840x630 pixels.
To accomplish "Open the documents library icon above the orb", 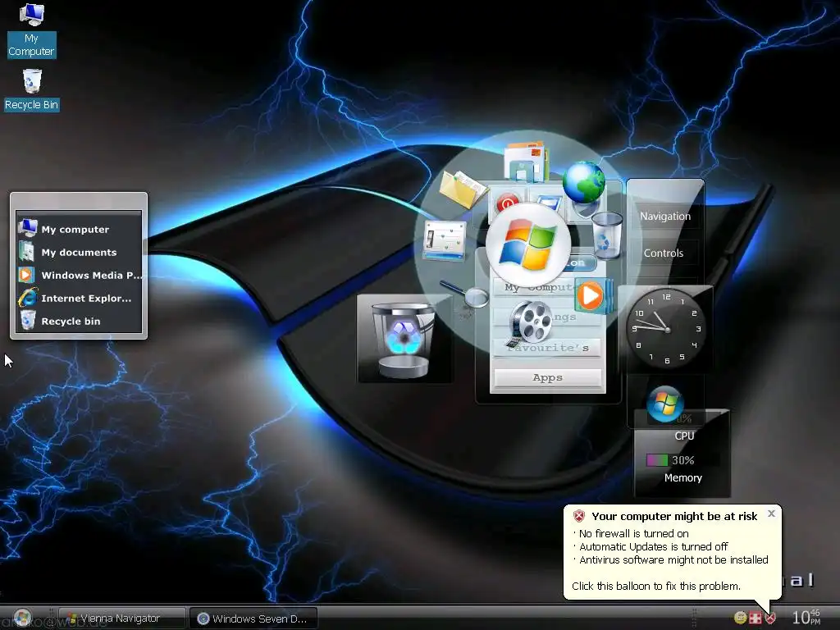I will 526,161.
